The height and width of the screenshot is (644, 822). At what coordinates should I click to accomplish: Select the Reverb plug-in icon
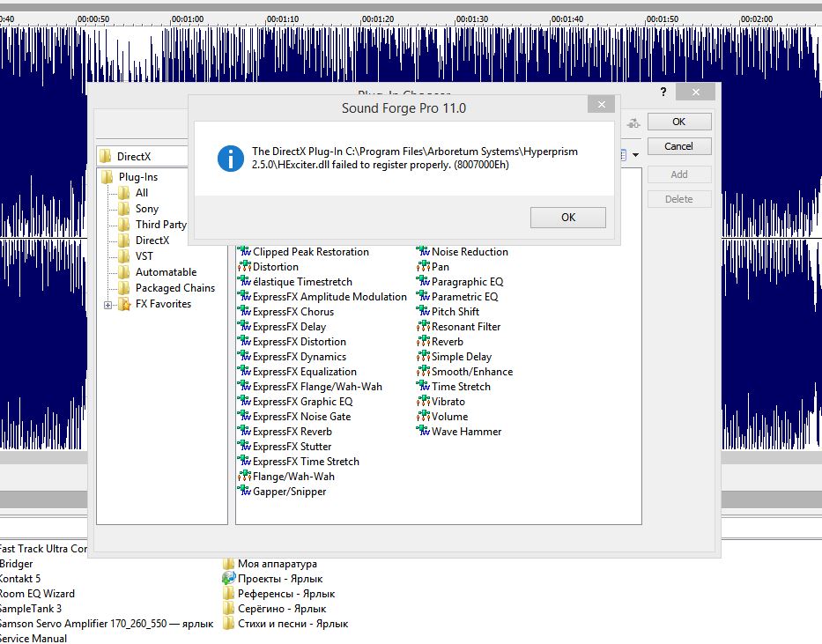(x=423, y=342)
